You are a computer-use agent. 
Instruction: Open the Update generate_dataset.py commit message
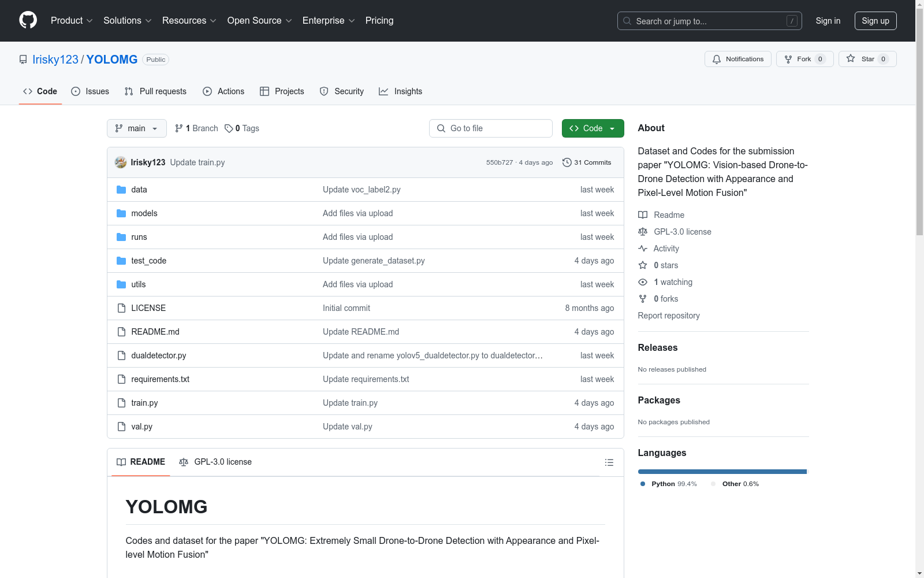[x=374, y=261]
